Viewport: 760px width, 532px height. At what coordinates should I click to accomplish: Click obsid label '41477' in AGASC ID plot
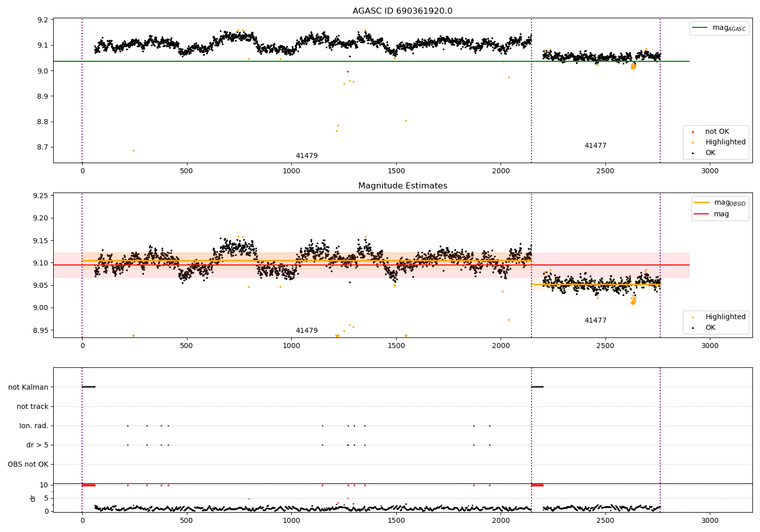(595, 146)
